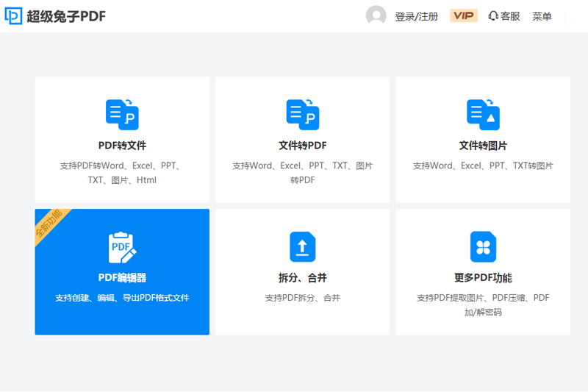Click the user avatar icon
This screenshot has height=392, width=588.
click(x=376, y=15)
